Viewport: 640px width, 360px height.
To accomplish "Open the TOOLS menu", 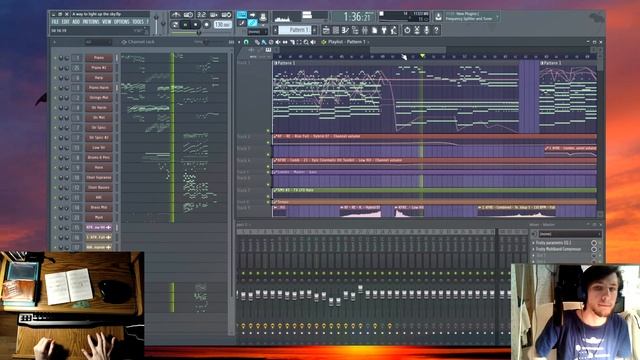I will tap(138, 22).
